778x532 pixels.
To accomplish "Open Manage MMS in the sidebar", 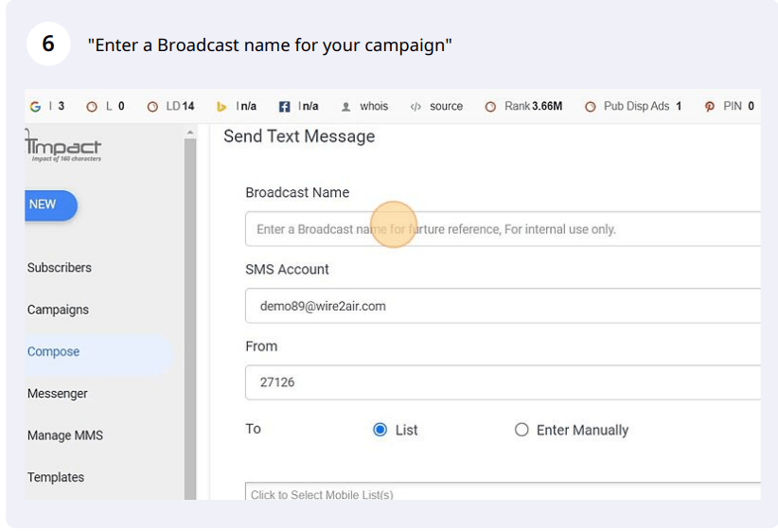I will click(65, 435).
